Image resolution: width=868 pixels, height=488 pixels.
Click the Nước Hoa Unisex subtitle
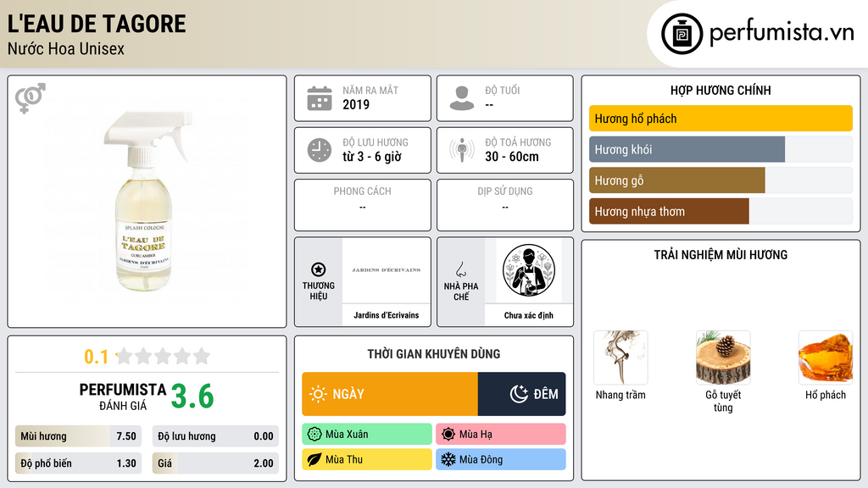coord(66,48)
